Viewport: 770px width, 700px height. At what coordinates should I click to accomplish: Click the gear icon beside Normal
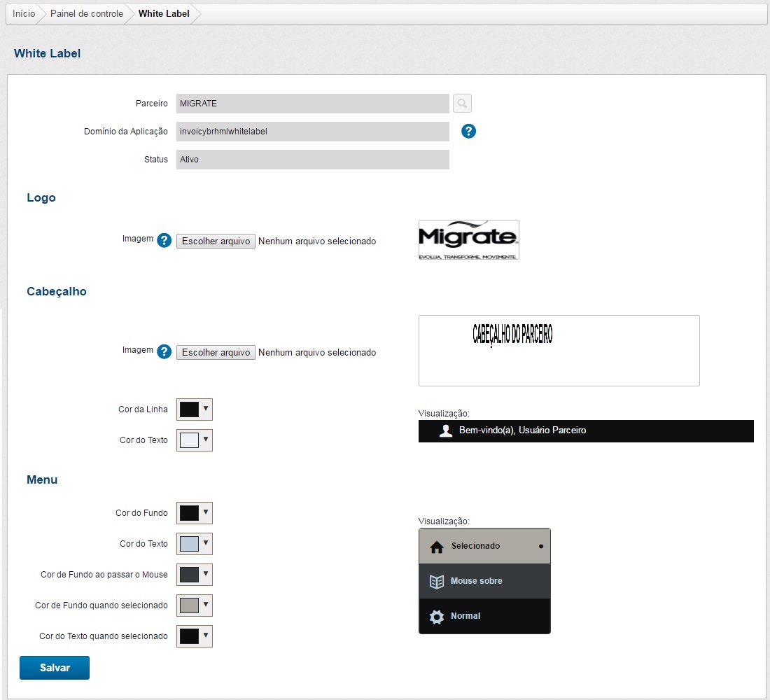[x=437, y=617]
